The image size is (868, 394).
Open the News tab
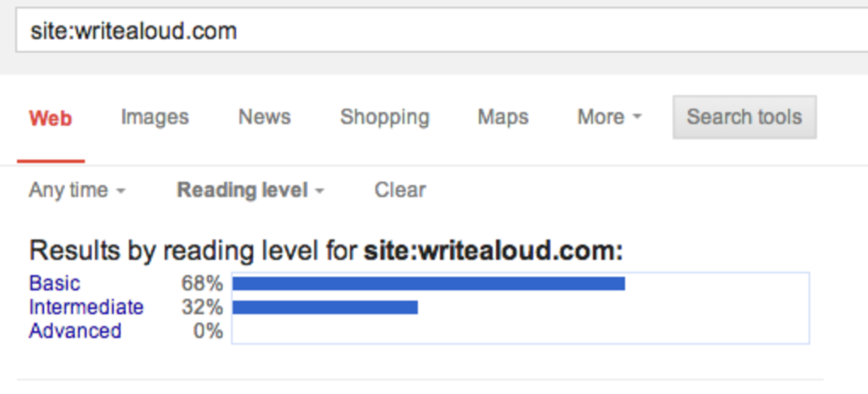click(265, 117)
